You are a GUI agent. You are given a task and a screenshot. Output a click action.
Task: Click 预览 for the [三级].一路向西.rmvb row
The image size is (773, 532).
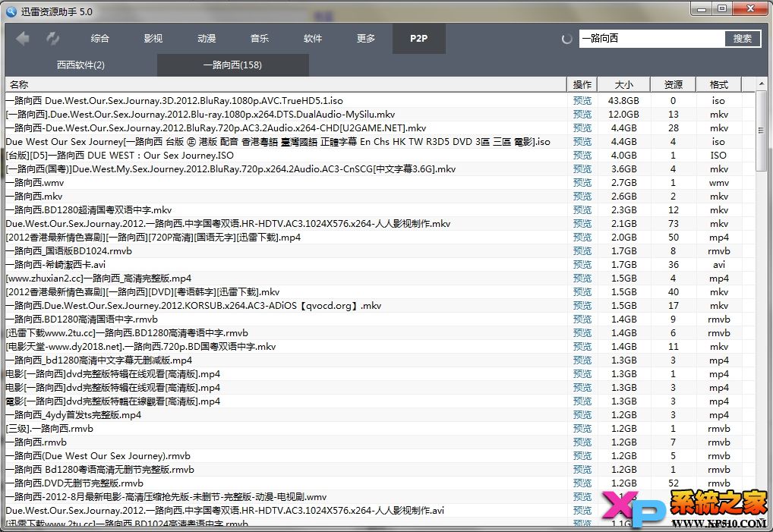pos(582,429)
